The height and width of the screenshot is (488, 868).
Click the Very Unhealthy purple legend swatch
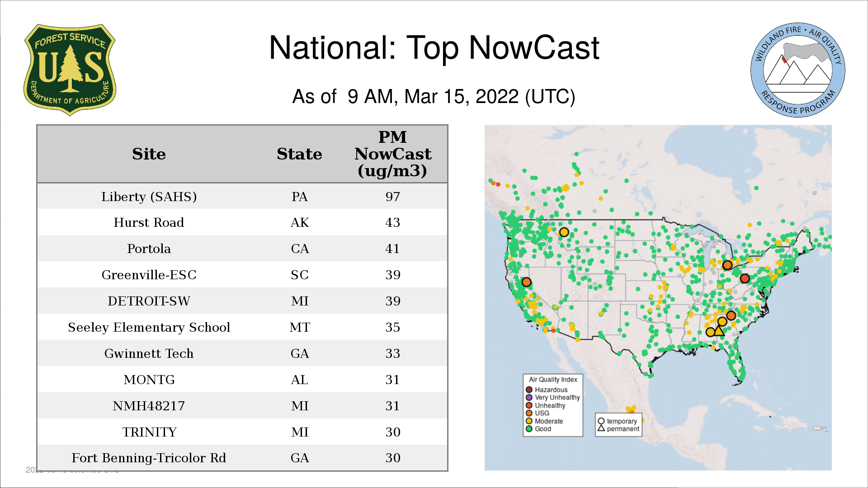click(x=529, y=398)
